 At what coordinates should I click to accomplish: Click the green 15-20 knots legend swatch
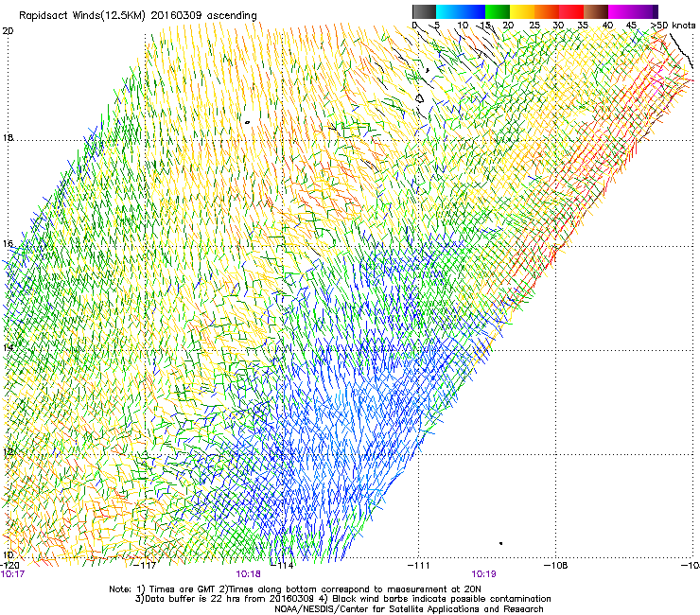(498, 11)
